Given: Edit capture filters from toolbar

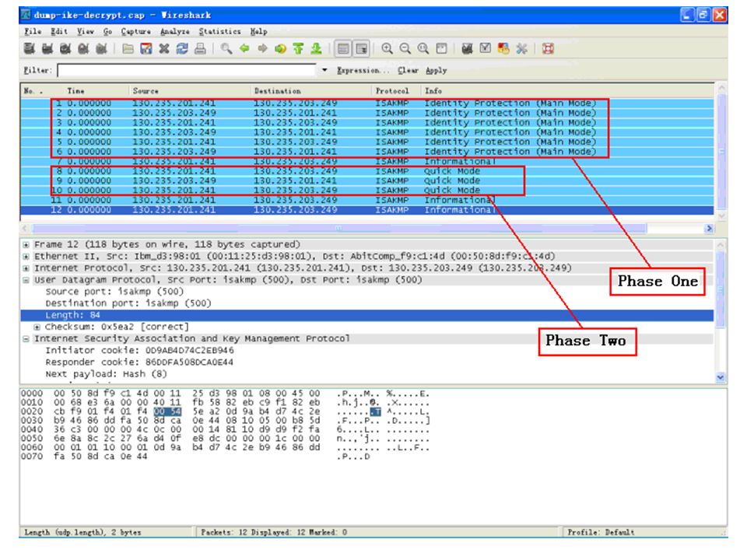Looking at the screenshot, I should click(x=468, y=48).
